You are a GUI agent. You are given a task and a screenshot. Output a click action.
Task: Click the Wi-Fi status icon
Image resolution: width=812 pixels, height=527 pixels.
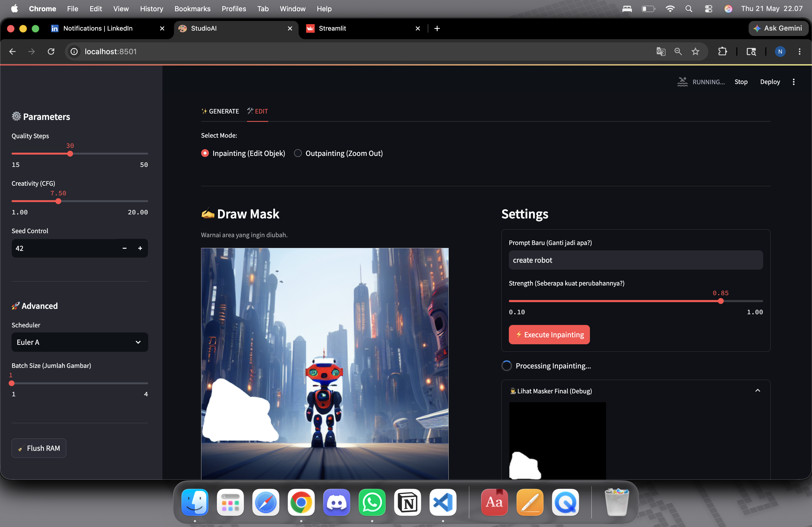670,9
